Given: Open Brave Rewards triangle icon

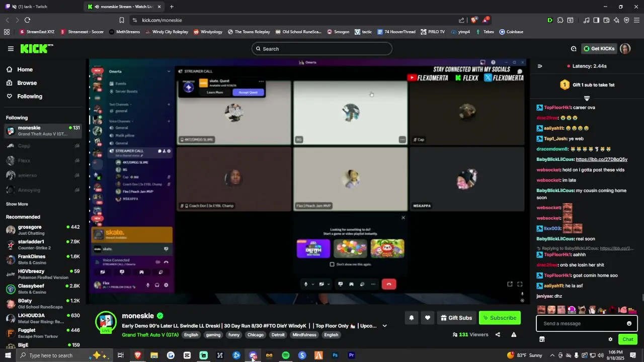Looking at the screenshot, I should 486,20.
